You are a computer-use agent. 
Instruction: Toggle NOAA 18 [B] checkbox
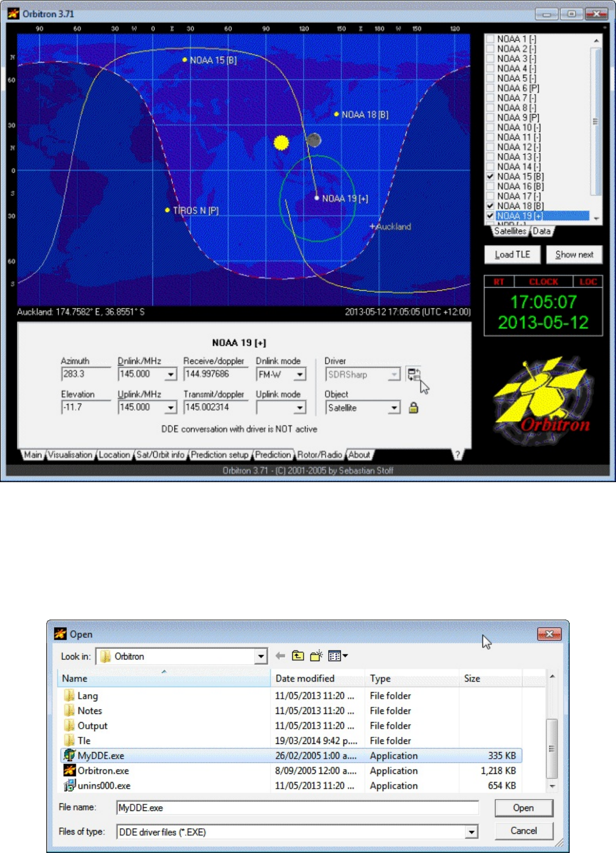pyautogui.click(x=490, y=206)
